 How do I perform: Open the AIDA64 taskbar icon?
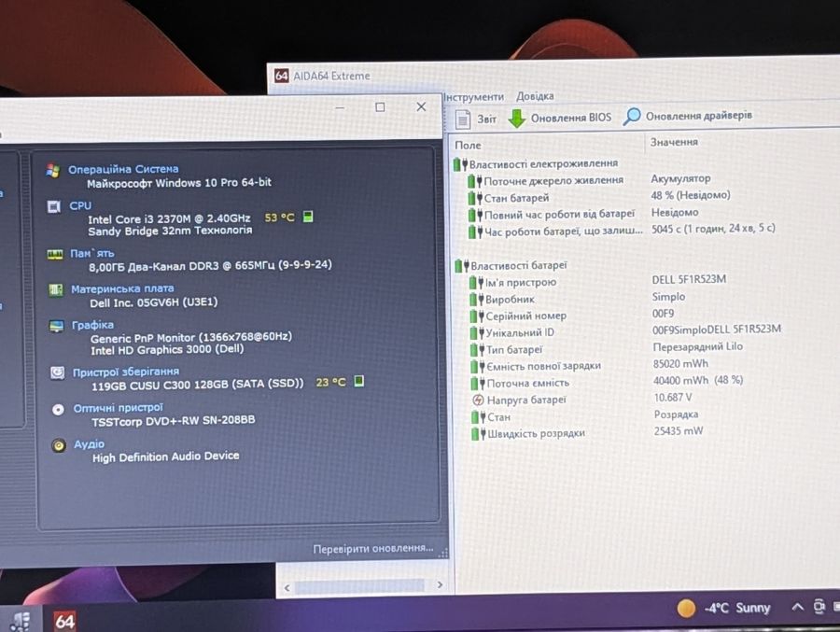click(64, 621)
